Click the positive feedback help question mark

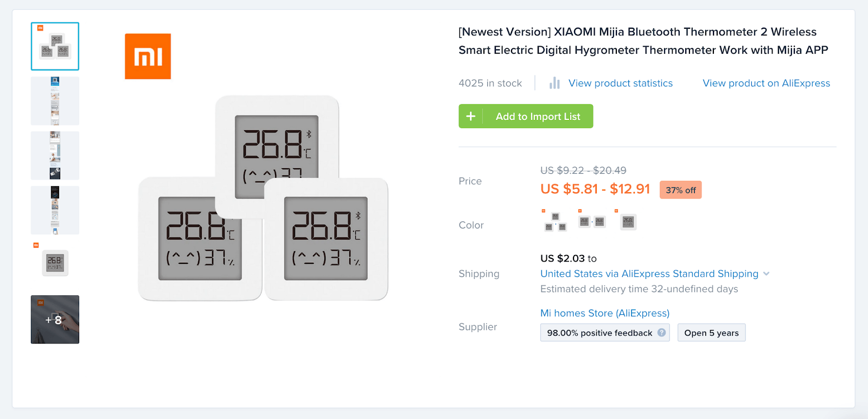661,333
